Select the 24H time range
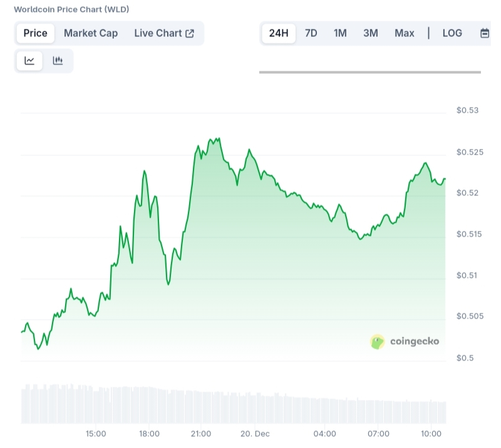This screenshot has width=501, height=448. point(279,33)
